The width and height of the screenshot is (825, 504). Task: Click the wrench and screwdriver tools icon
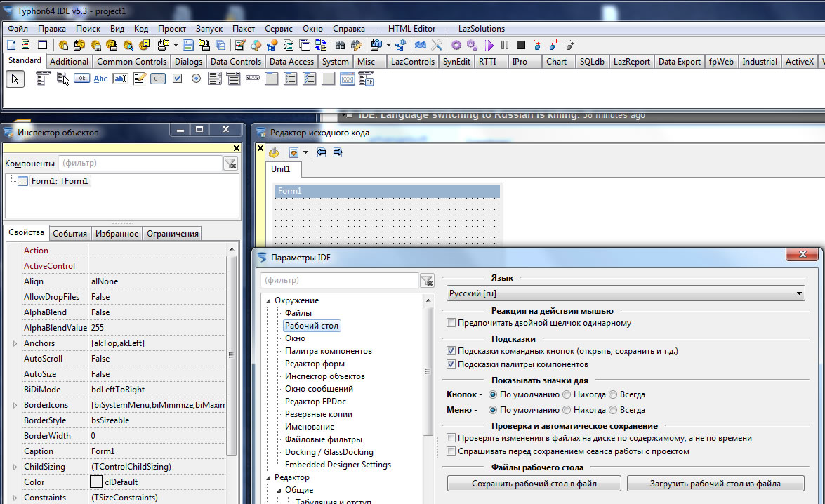437,45
